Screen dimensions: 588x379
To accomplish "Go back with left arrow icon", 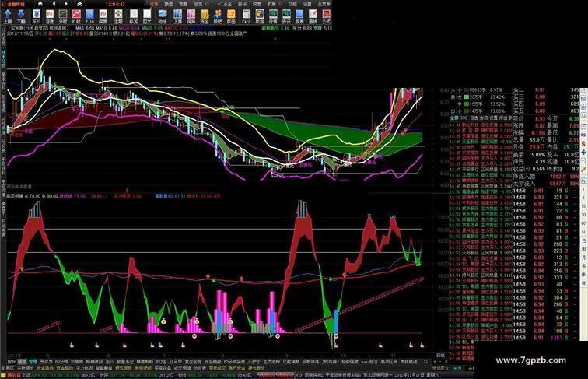I will click(54, 4).
